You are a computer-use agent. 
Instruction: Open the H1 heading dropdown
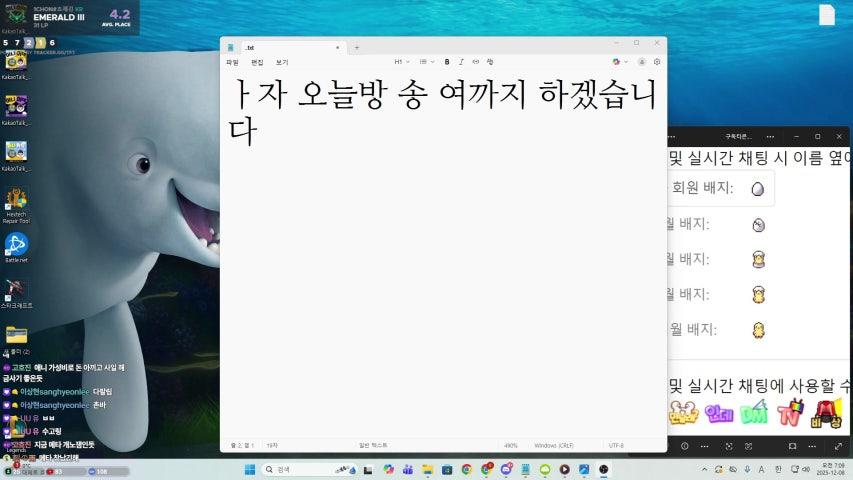[402, 62]
